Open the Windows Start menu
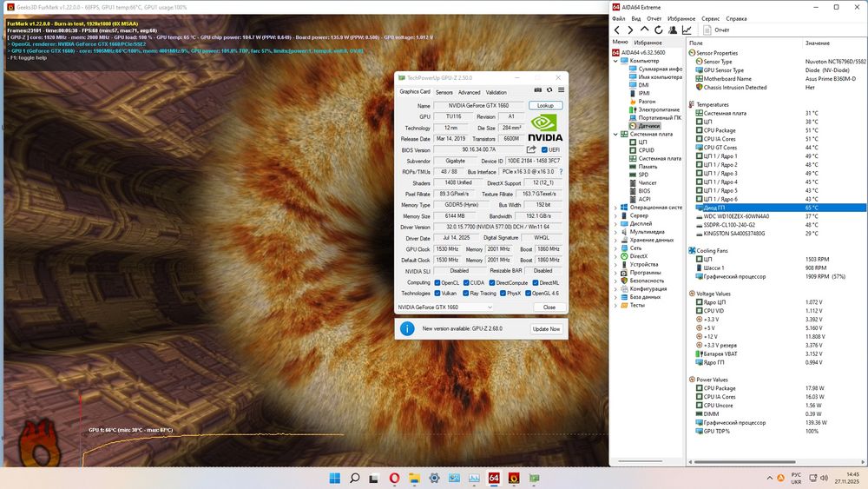 point(335,478)
